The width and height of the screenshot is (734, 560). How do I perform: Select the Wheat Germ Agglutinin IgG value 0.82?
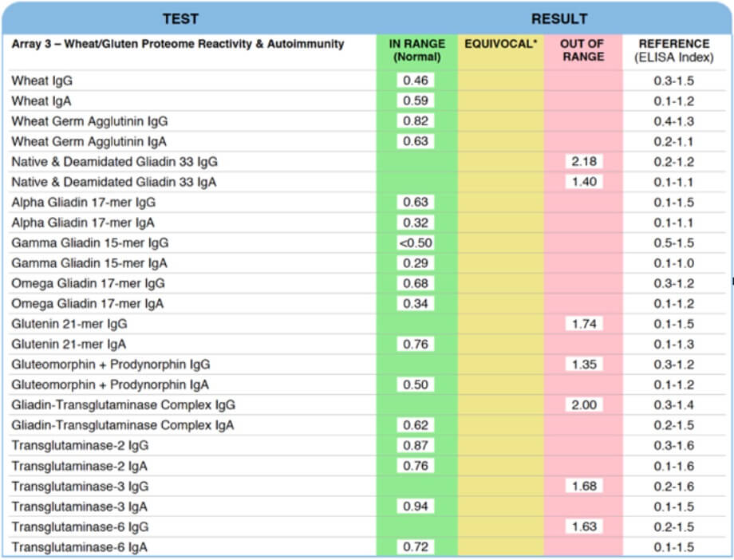[415, 120]
